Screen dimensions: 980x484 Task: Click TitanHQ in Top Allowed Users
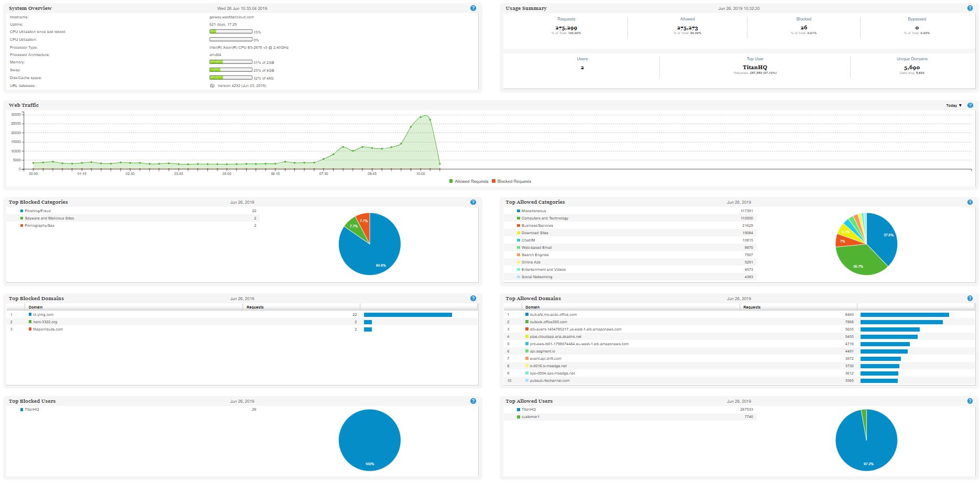[528, 410]
